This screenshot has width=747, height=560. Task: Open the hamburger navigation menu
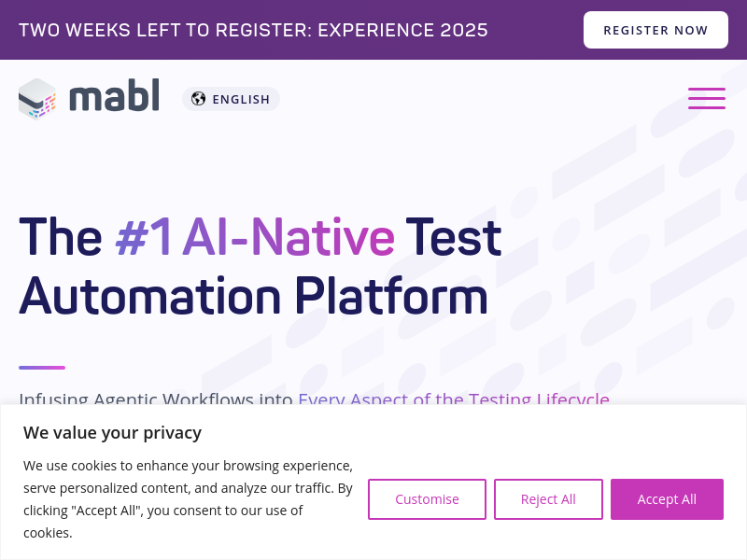click(x=707, y=98)
